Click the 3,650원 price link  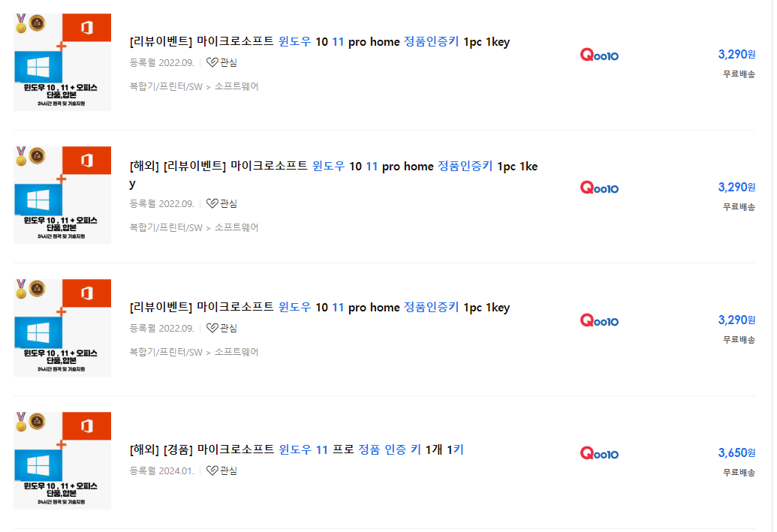pyautogui.click(x=736, y=452)
